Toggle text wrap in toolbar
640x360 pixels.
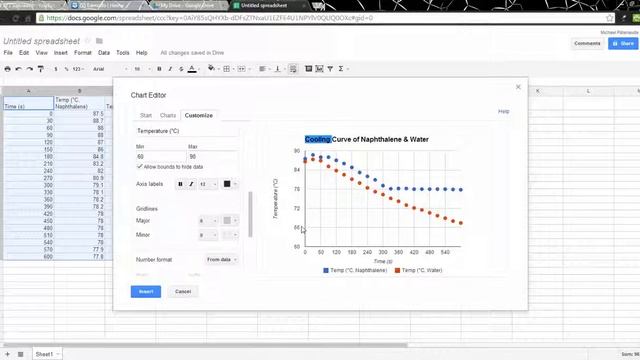tap(293, 69)
